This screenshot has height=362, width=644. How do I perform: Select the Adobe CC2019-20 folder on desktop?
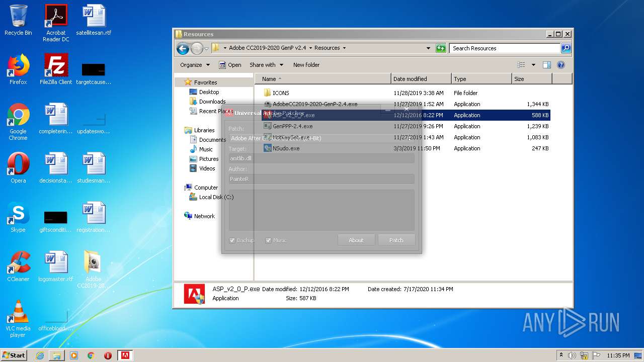pos(94,269)
